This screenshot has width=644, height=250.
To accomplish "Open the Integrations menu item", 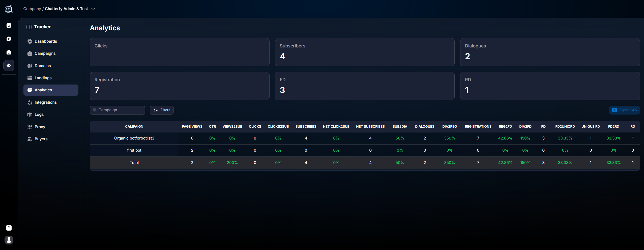I will point(51,102).
